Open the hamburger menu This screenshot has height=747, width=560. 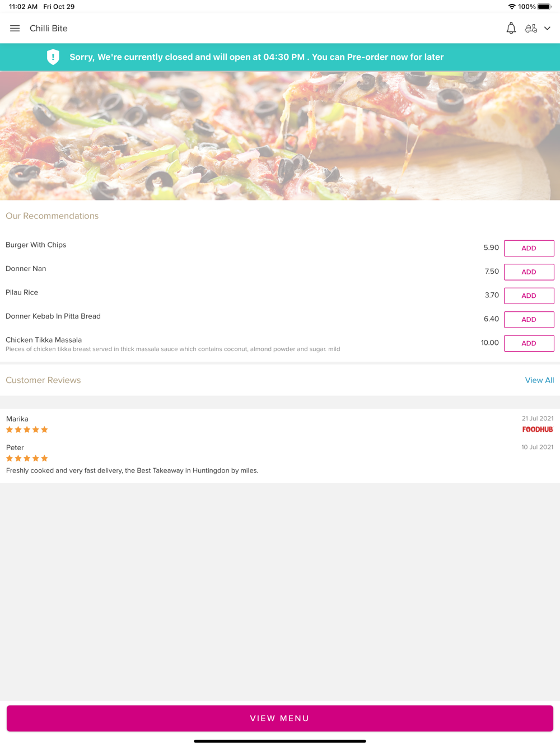point(15,29)
